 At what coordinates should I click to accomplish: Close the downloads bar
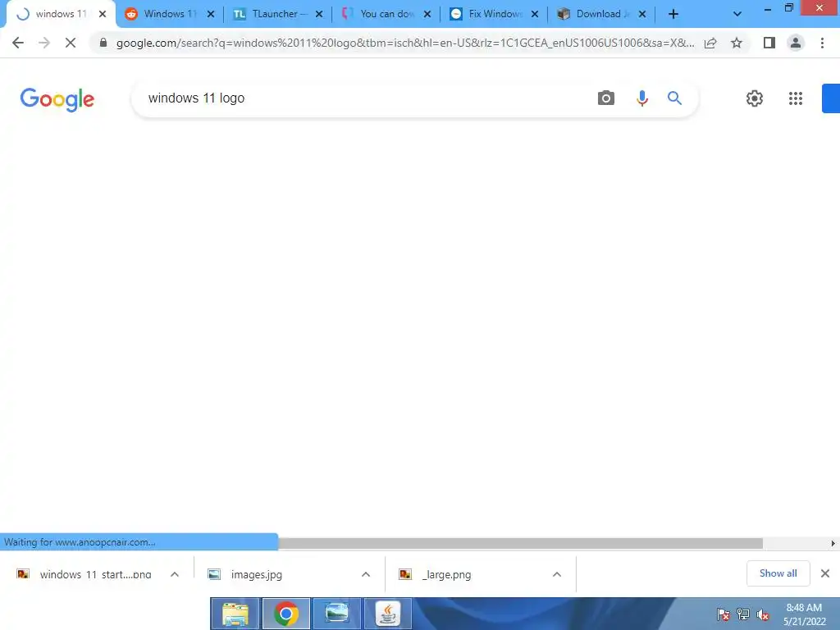tap(825, 573)
